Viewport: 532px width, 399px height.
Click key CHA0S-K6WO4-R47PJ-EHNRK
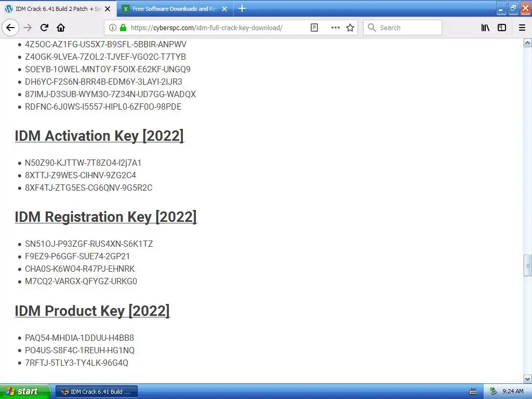79,269
